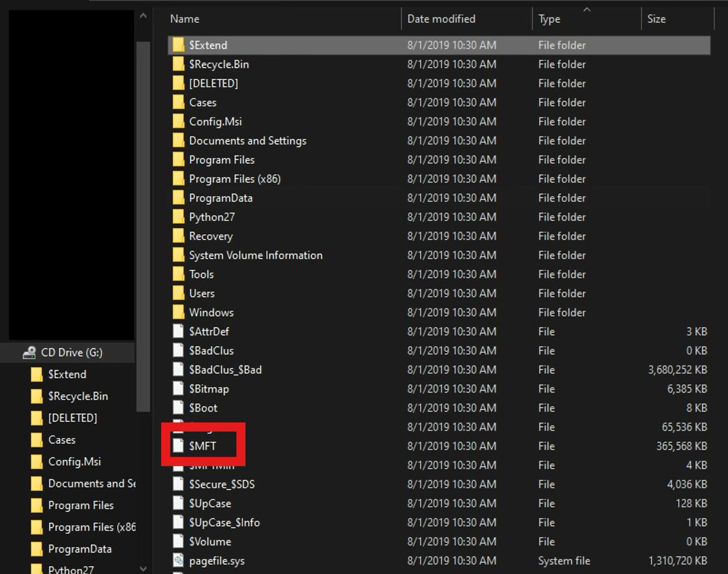Select $Recycle.Bin in the sidebar tree
The width and height of the screenshot is (728, 574).
(78, 396)
